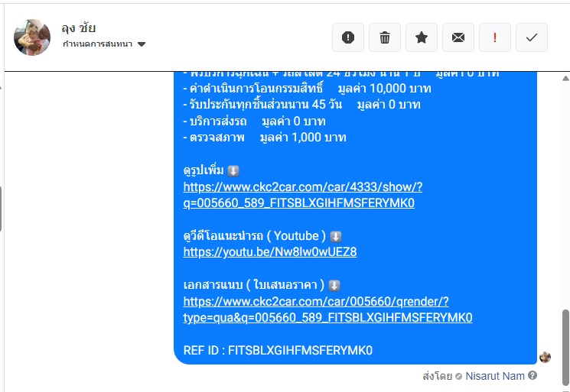This screenshot has height=392, width=570.
Task: Open the youtu.be/Nw8lw0wUEZ8 video link
Action: [x=270, y=252]
